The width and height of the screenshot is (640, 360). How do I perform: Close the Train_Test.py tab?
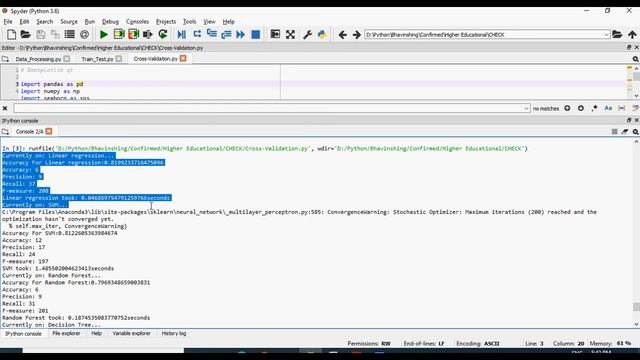click(x=119, y=59)
